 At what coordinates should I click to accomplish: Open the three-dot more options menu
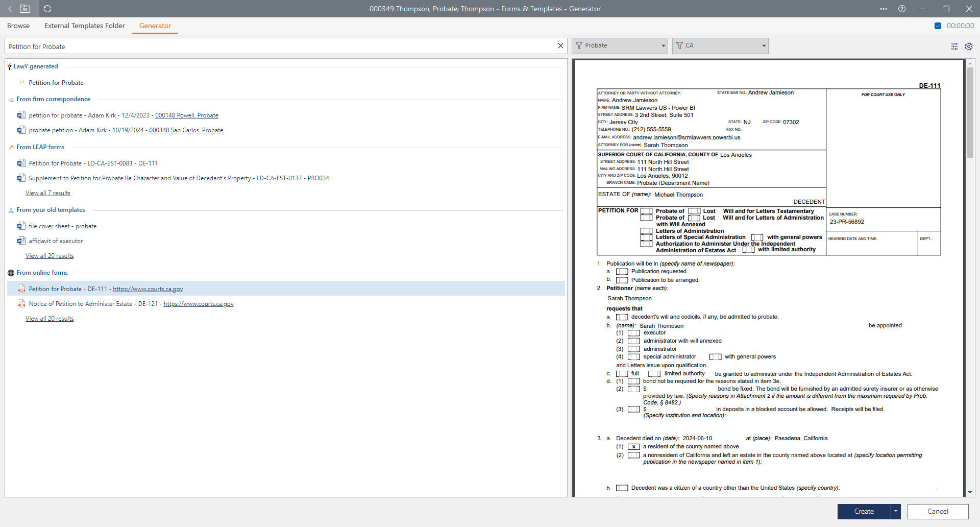coord(884,9)
